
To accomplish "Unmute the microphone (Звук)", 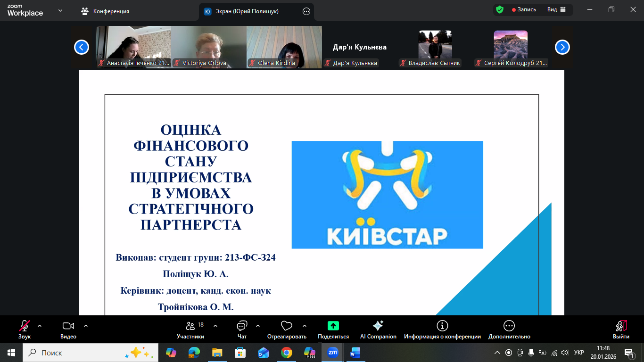I will pos(25,326).
